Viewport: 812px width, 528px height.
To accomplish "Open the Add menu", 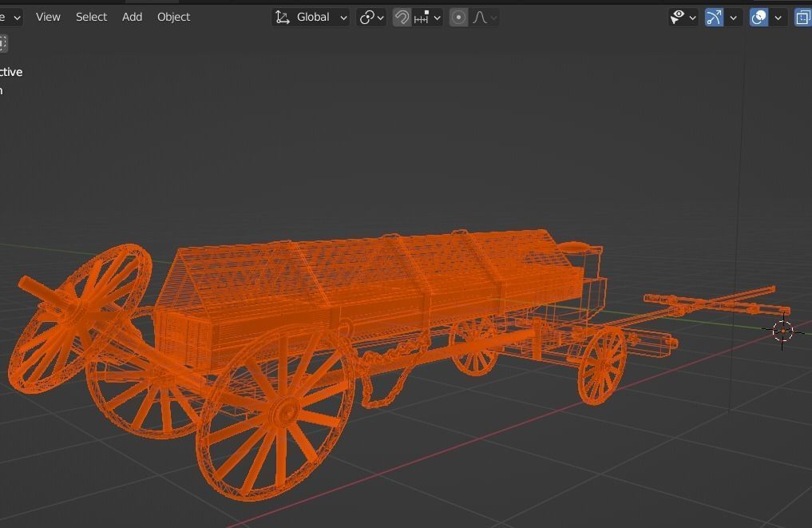I will coord(132,16).
